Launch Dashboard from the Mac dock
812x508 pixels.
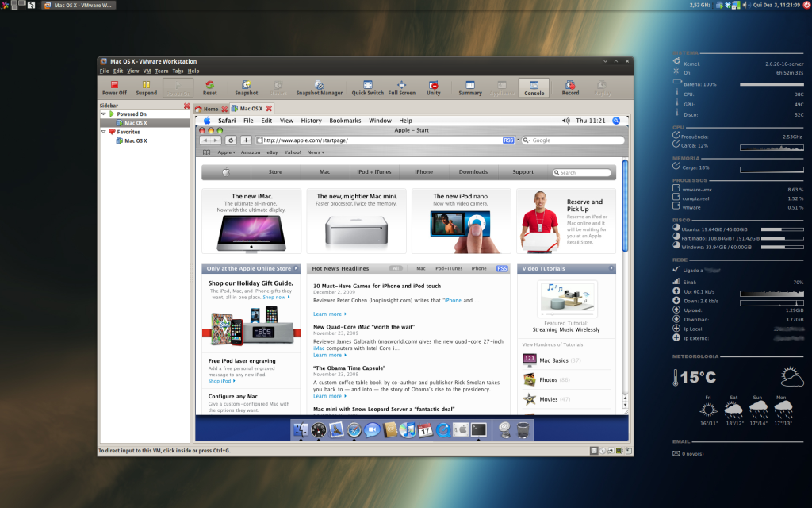(x=319, y=429)
